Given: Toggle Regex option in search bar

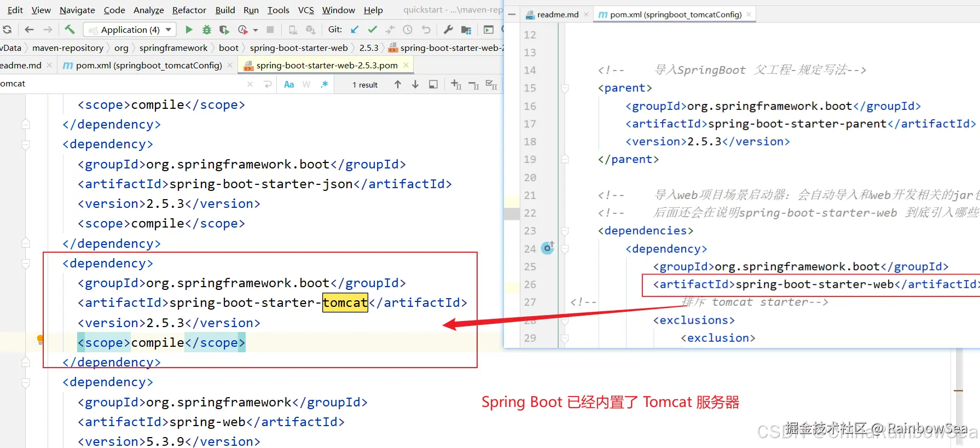Looking at the screenshot, I should point(324,84).
